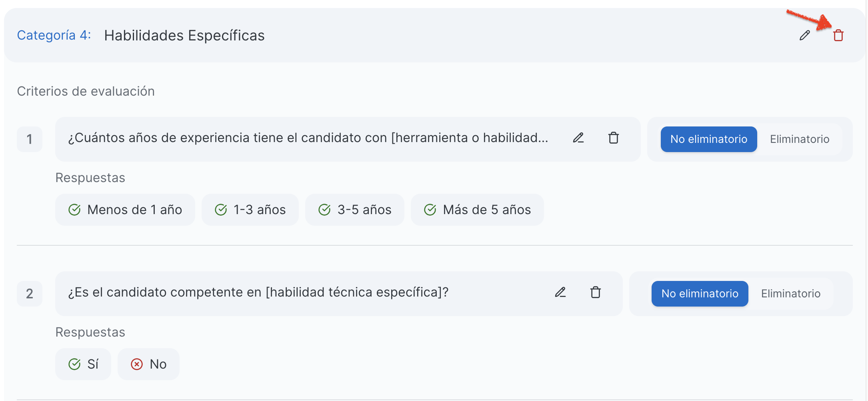Click the green check on Menos de 1 año
Viewport: 868px width, 401px height.
click(x=74, y=210)
